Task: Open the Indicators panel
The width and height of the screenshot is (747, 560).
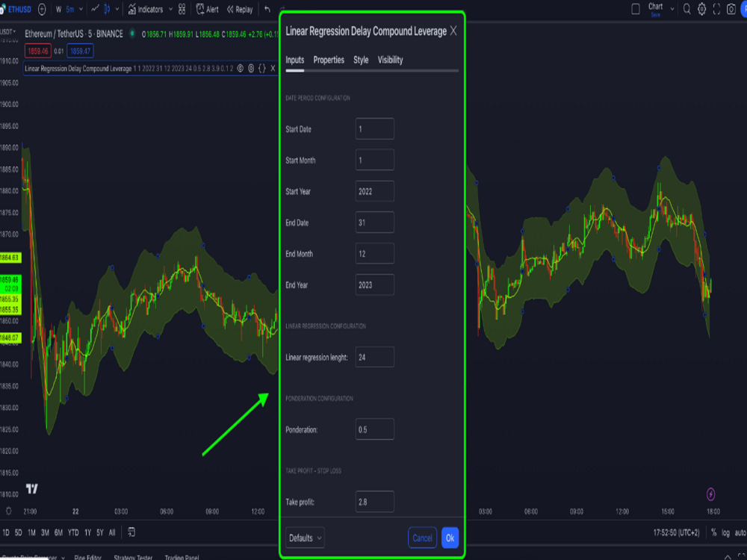Action: point(149,10)
